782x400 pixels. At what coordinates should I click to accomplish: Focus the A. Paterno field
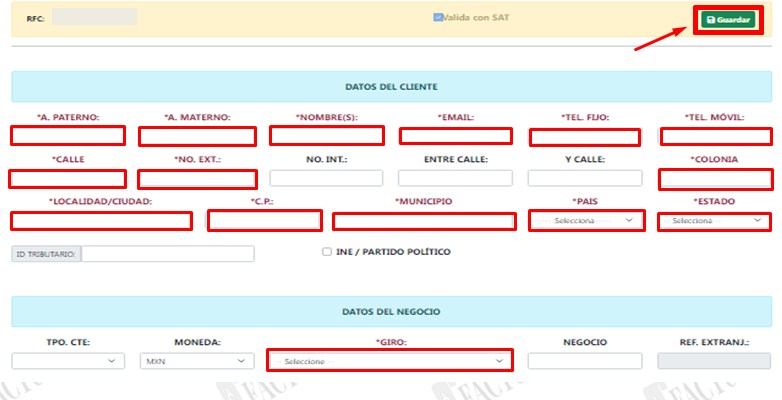(68, 136)
